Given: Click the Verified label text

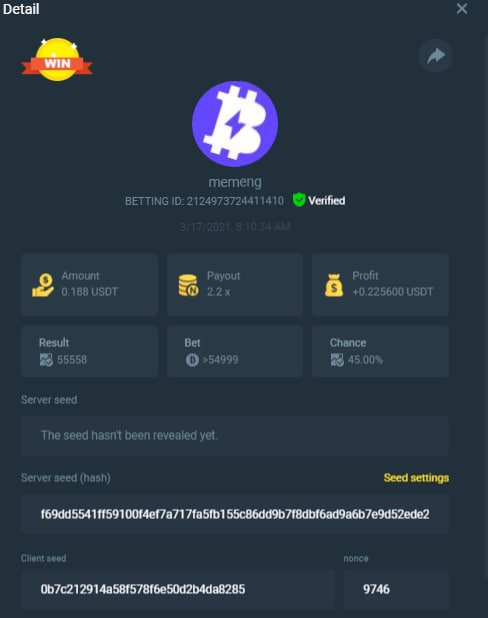Looking at the screenshot, I should click(327, 201).
